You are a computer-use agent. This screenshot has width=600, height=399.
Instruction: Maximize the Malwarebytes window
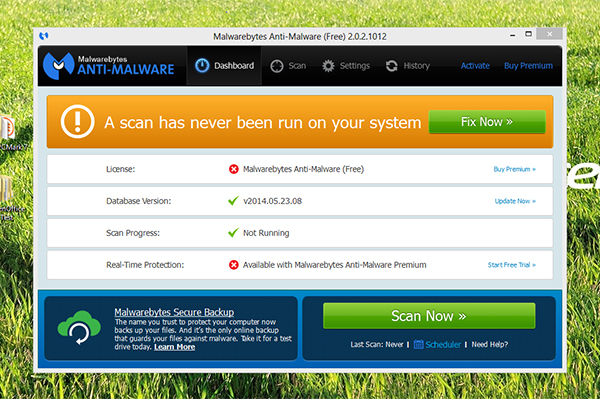[x=528, y=34]
